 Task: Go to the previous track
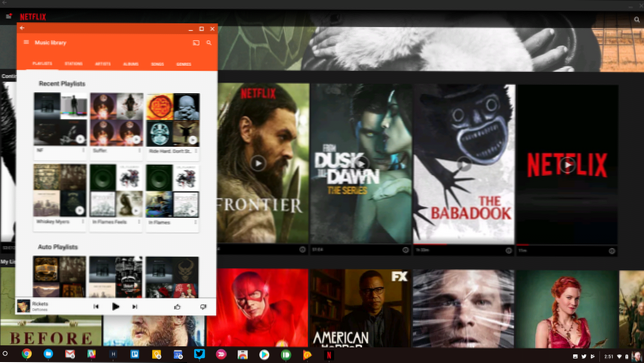(96, 306)
